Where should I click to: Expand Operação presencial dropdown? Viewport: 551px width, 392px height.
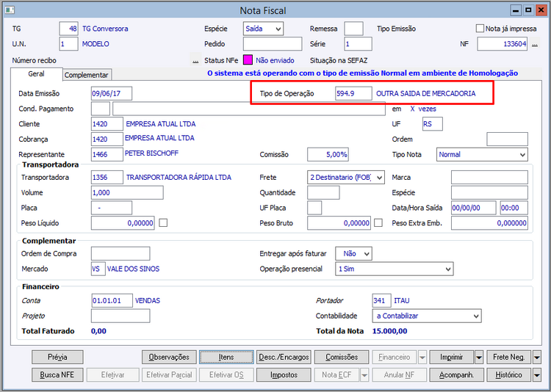[395, 269]
